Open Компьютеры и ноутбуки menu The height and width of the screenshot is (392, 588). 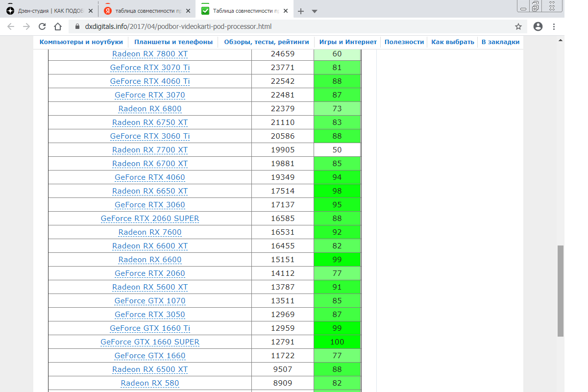81,42
